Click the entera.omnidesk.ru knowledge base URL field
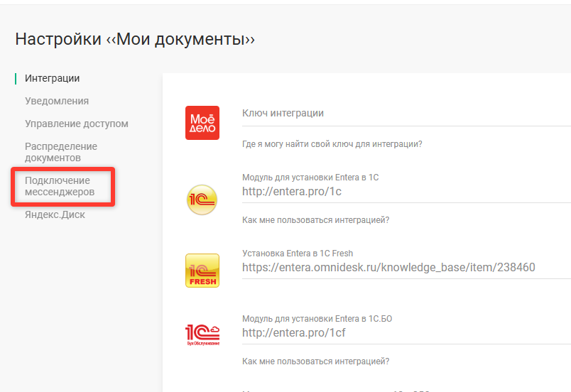Image resolution: width=571 pixels, height=392 pixels. (406, 268)
